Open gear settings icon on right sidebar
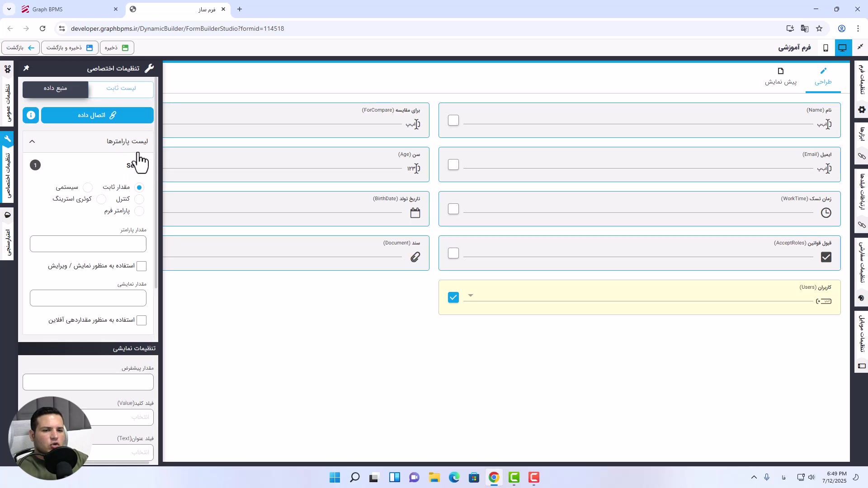The height and width of the screenshot is (488, 868). 862,110
